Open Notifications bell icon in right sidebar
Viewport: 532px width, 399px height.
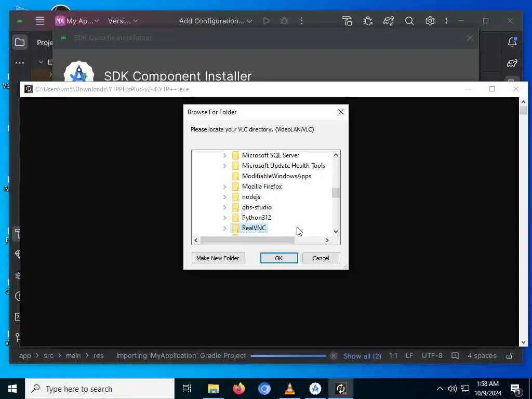pyautogui.click(x=512, y=42)
